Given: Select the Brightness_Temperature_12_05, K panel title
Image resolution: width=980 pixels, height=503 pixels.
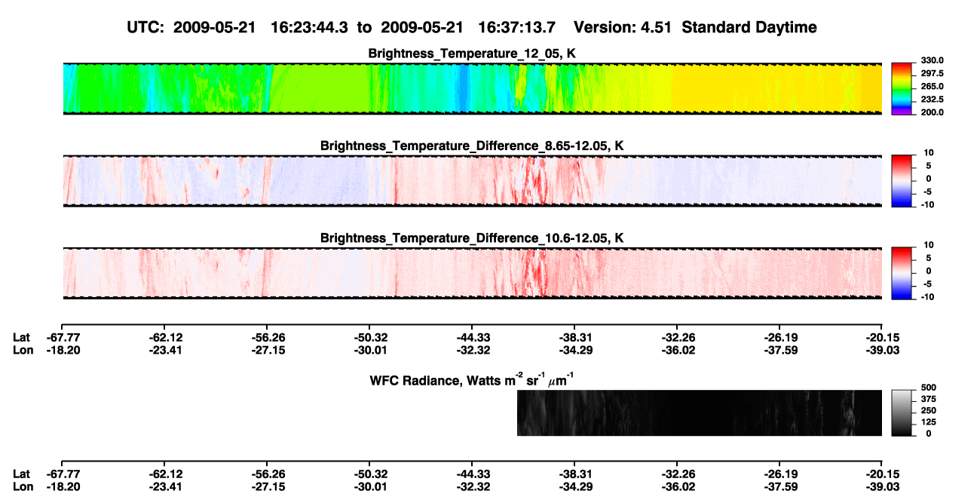Looking at the screenshot, I should click(472, 54).
